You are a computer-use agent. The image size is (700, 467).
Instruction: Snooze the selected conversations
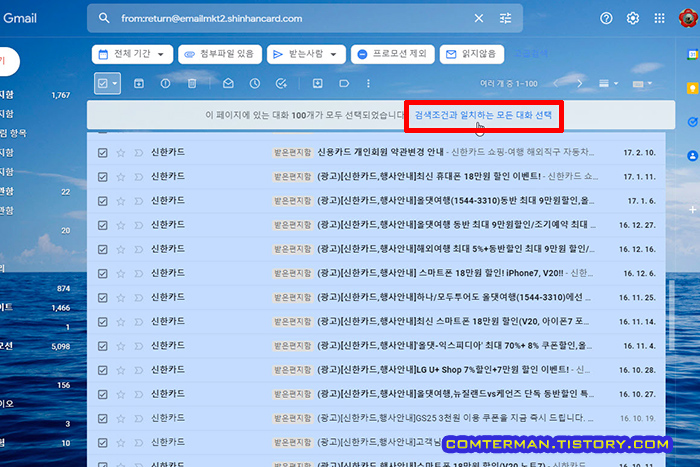(254, 83)
